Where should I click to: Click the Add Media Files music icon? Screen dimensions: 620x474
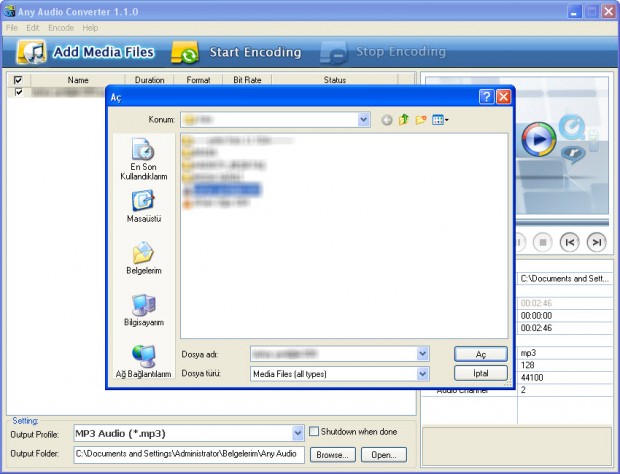31,52
